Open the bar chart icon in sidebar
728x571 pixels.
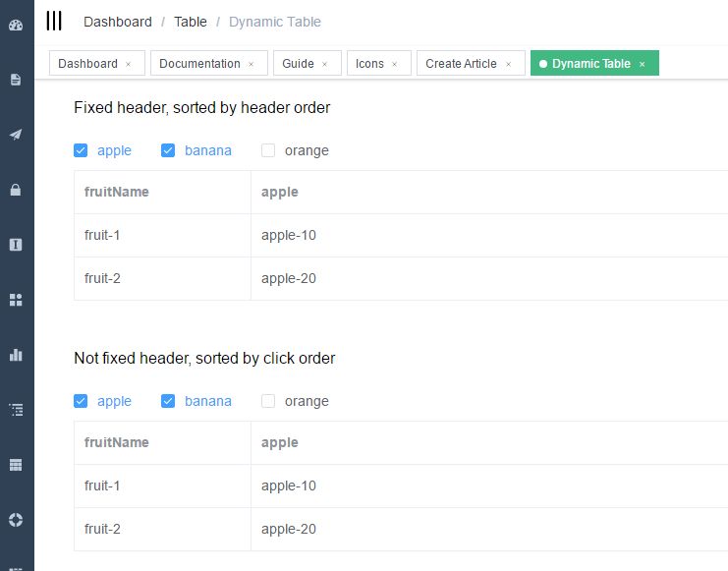pyautogui.click(x=16, y=355)
